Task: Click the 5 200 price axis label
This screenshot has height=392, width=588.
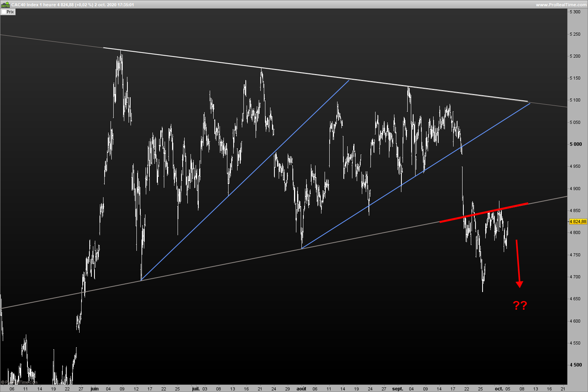Action: [x=575, y=56]
